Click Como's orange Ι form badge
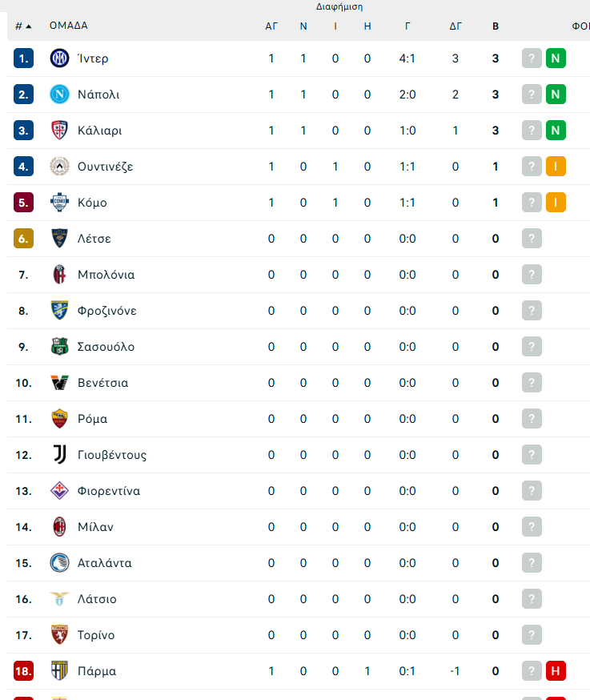Screen dimensions: 590x700 (556, 203)
